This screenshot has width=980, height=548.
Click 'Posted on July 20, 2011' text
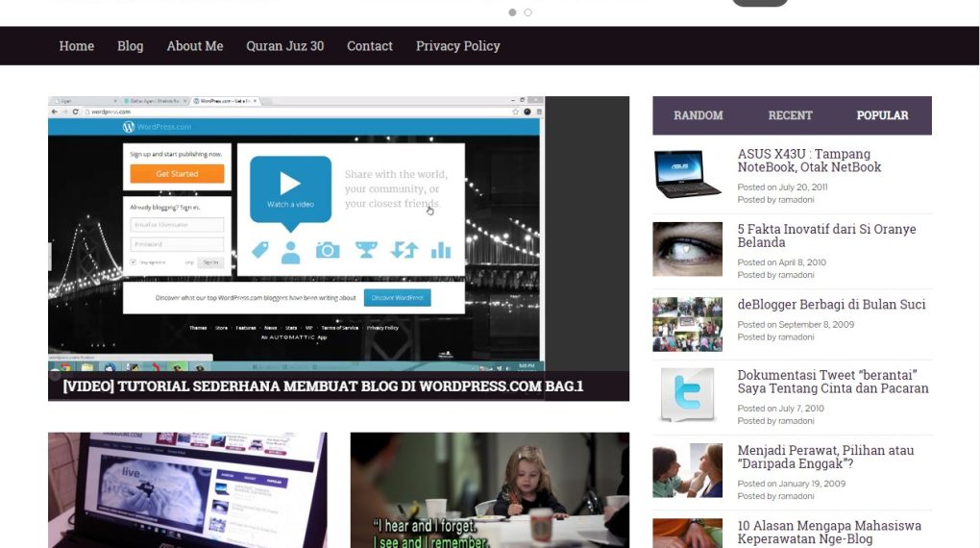pos(782,187)
